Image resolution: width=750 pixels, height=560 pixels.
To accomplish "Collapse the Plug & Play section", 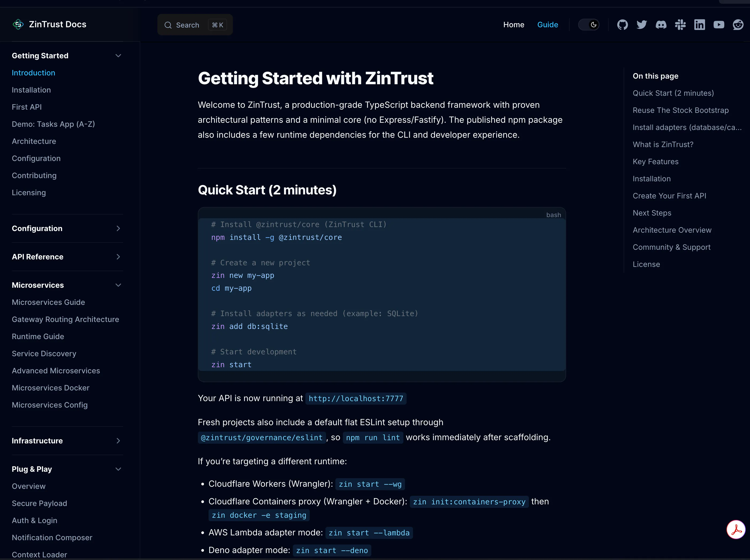I will [x=118, y=469].
